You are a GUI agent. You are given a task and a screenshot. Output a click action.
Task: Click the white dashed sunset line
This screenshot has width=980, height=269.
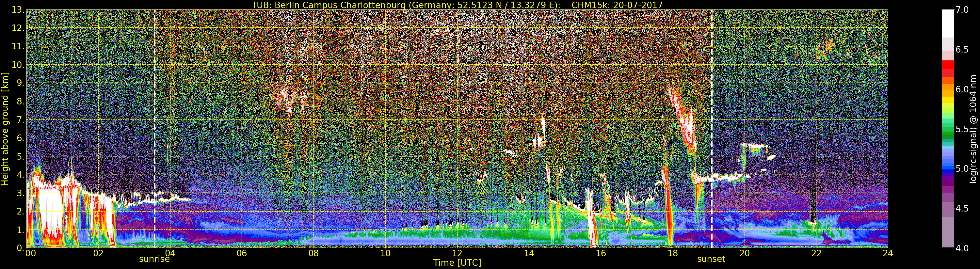tap(712, 129)
